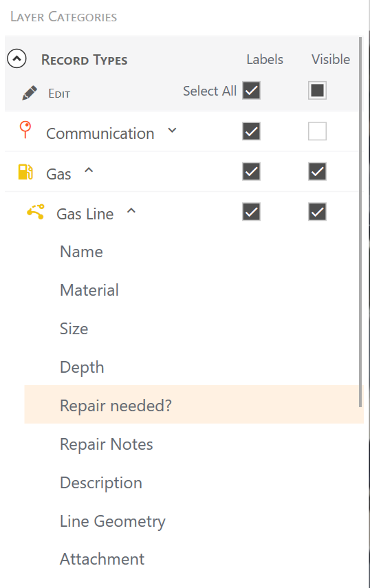Uncheck Gas Labels checkbox

pos(251,172)
